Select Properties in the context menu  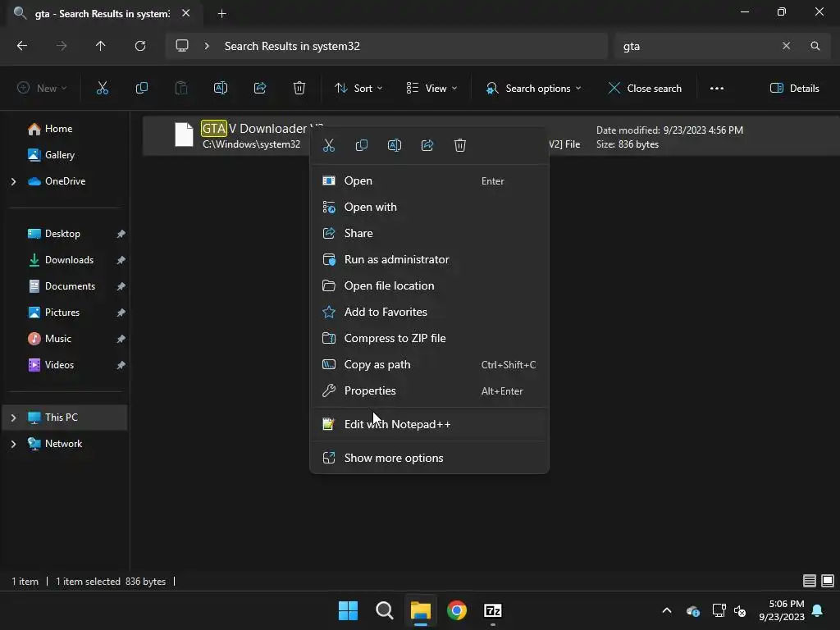429,391
